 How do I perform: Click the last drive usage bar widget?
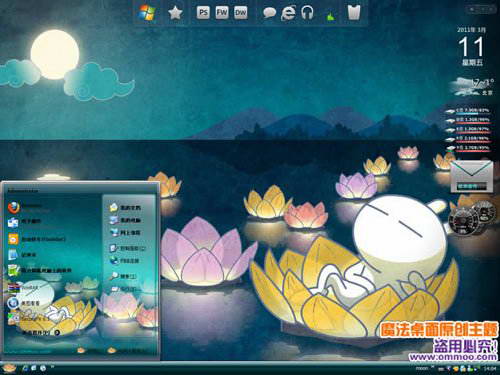(x=468, y=149)
